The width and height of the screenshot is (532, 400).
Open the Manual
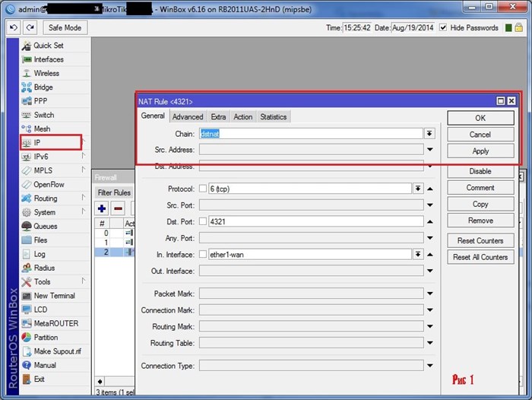point(45,366)
